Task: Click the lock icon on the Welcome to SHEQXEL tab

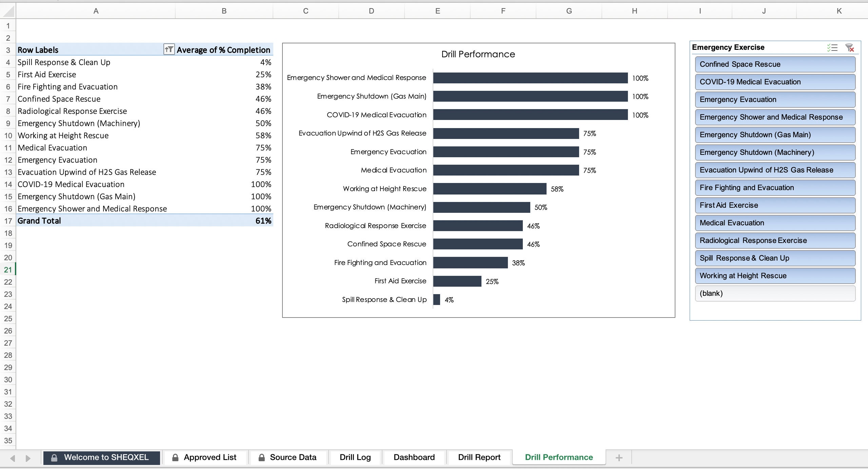Action: (x=54, y=457)
